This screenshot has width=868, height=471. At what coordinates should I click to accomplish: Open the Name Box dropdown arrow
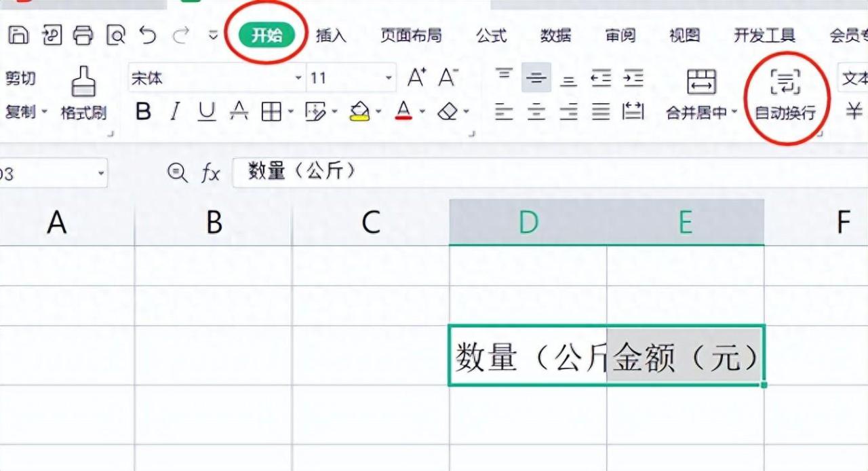[x=101, y=174]
